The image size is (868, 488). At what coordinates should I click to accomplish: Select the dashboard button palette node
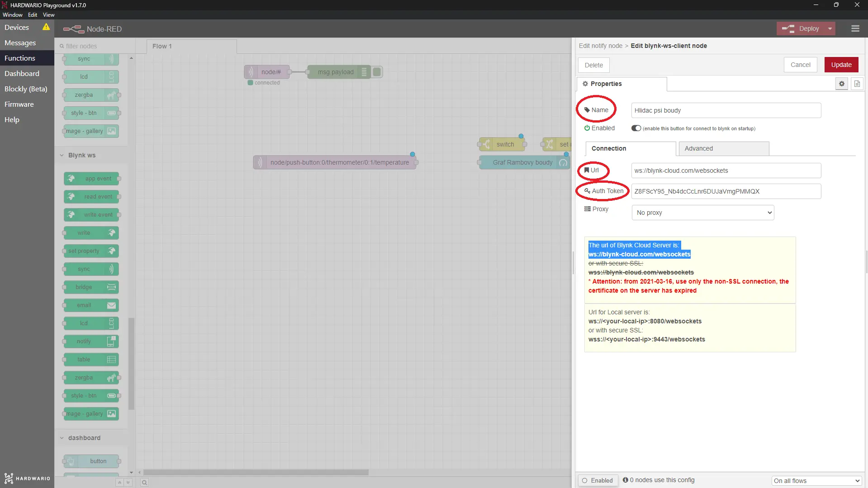pos(91,461)
